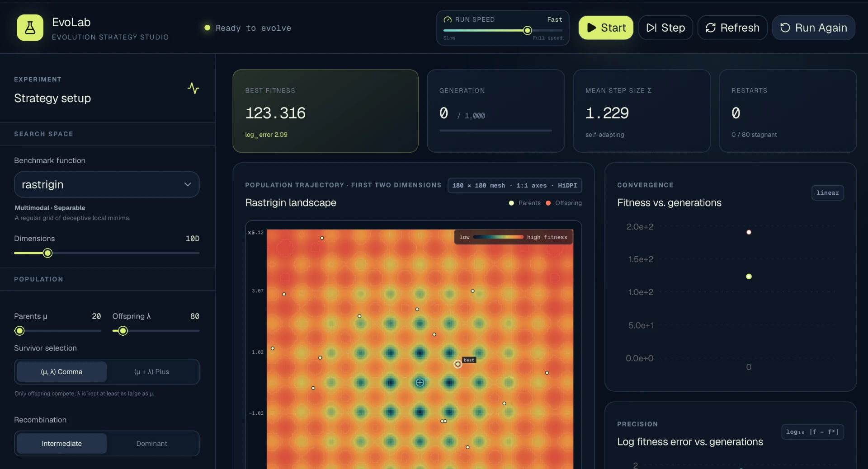
Task: Toggle the linear scale chip on Convergence chart
Action: click(x=827, y=193)
